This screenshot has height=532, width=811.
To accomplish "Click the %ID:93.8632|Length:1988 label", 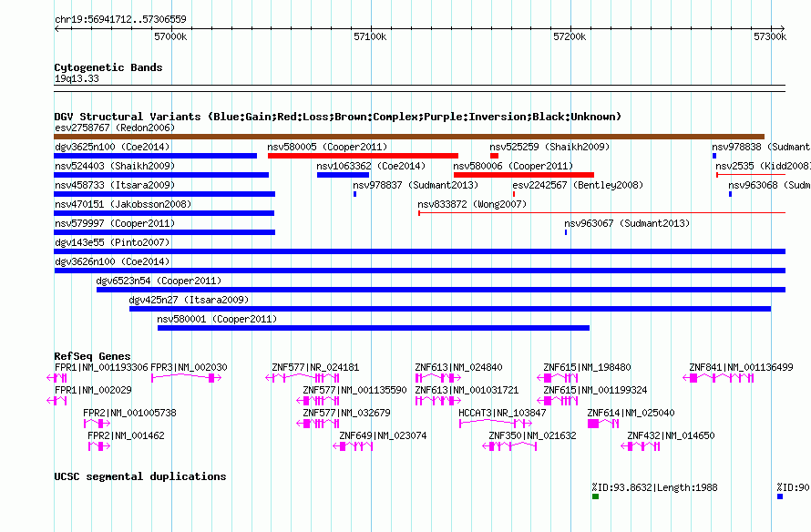I will point(655,487).
